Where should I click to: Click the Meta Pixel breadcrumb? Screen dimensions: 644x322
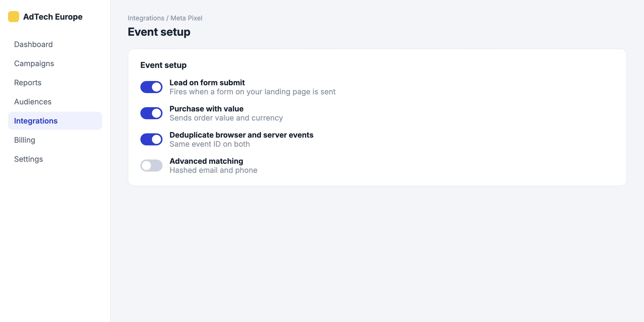pyautogui.click(x=186, y=18)
